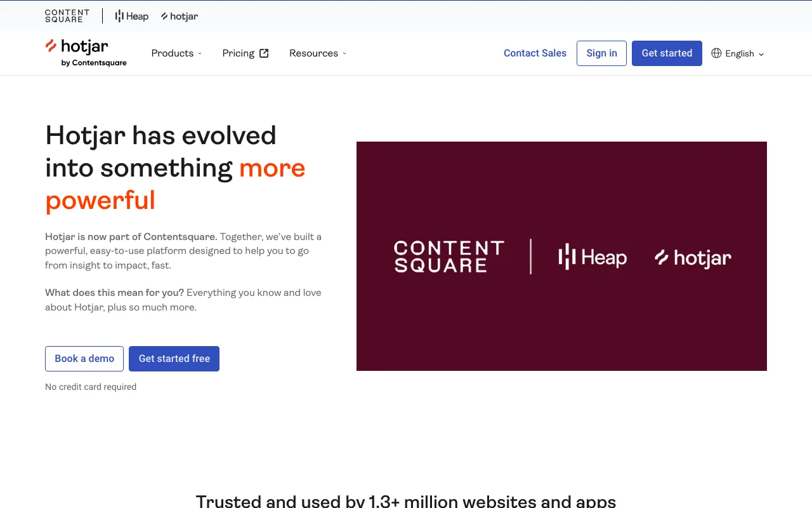Click the 'Trusted and used by 1.3+ million' heading
Screen dimensions: 812x508
(x=406, y=501)
